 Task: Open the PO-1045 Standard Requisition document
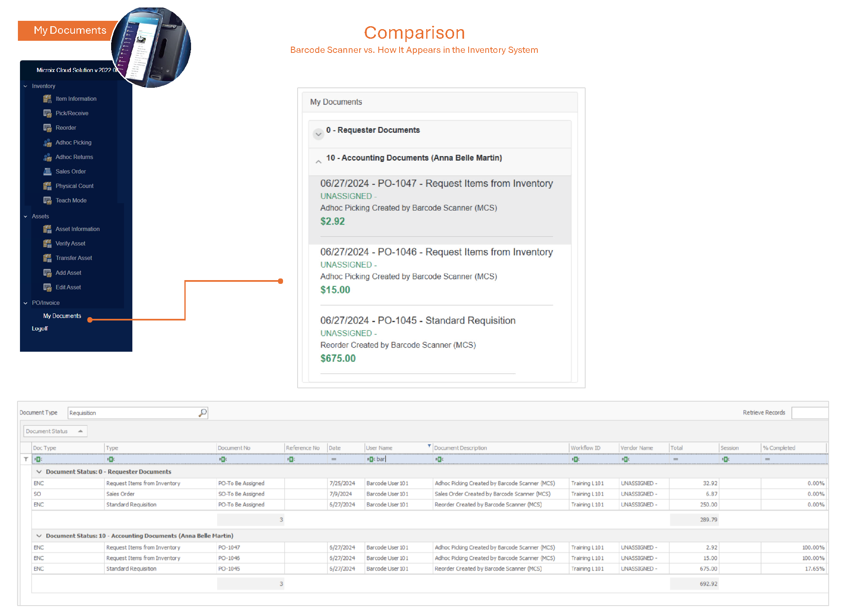[417, 320]
